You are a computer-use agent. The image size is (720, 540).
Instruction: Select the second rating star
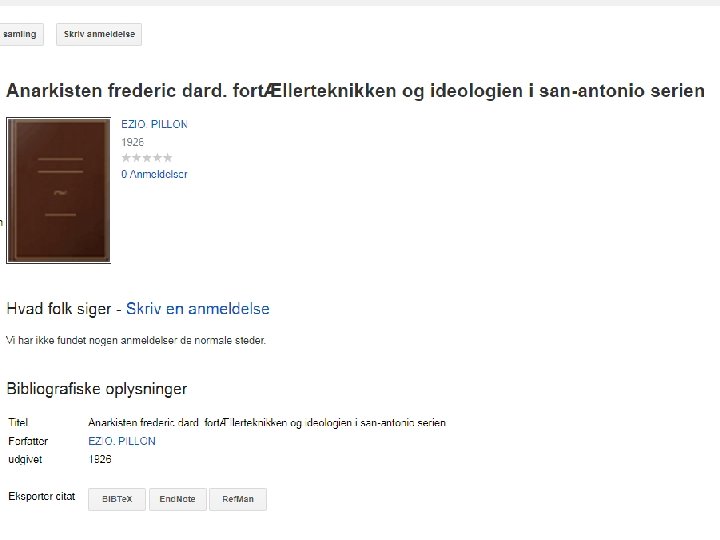(136, 158)
